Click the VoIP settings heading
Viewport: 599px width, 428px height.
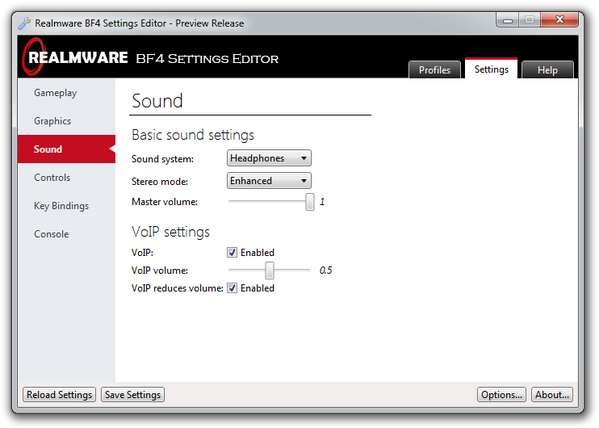click(x=171, y=232)
